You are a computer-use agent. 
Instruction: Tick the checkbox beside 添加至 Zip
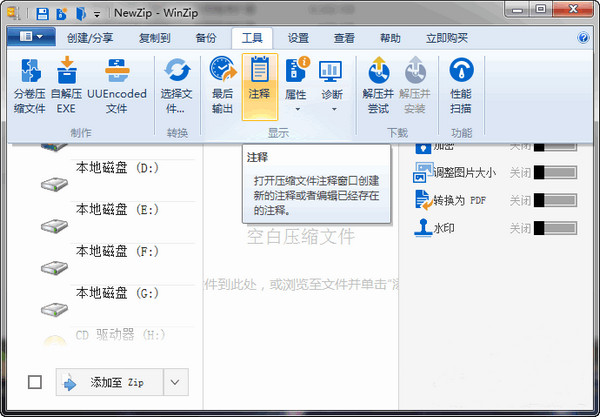(35, 382)
